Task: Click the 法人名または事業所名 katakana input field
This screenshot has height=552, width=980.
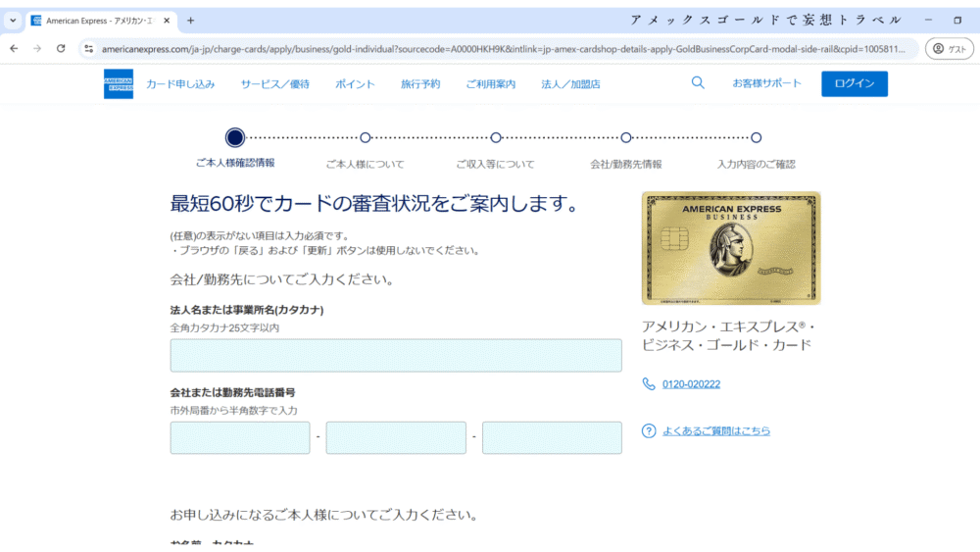Action: tap(396, 356)
